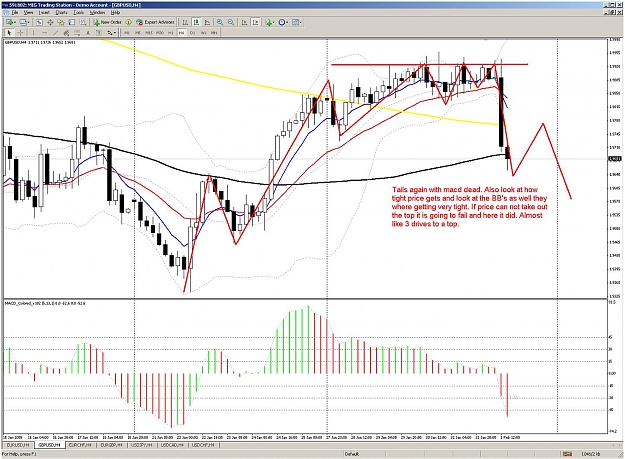Zoom out on the chart

pos(231,22)
